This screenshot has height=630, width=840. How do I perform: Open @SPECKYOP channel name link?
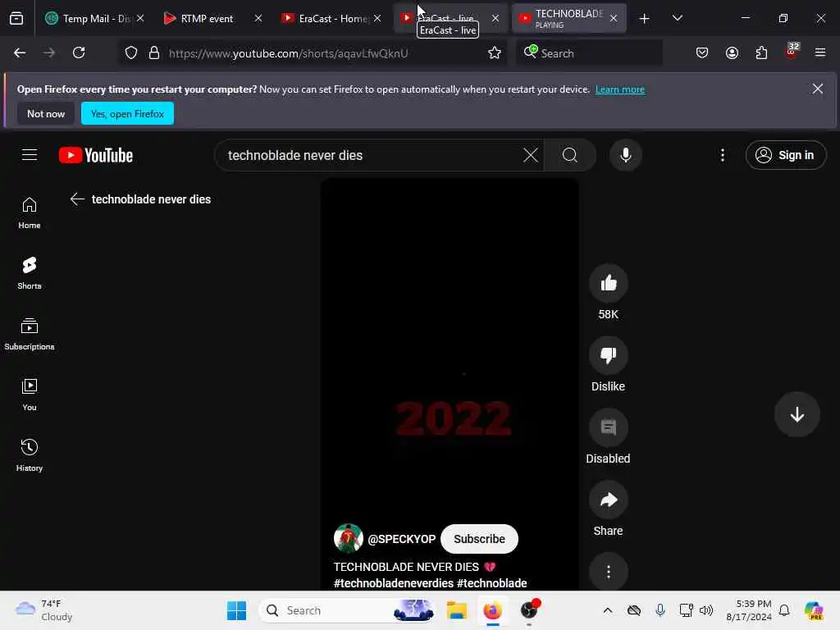pos(402,539)
